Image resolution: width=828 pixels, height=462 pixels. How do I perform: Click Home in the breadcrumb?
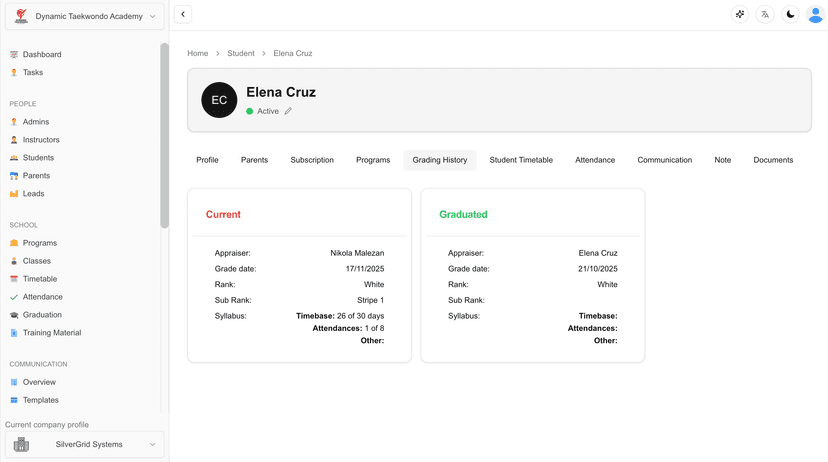[197, 54]
